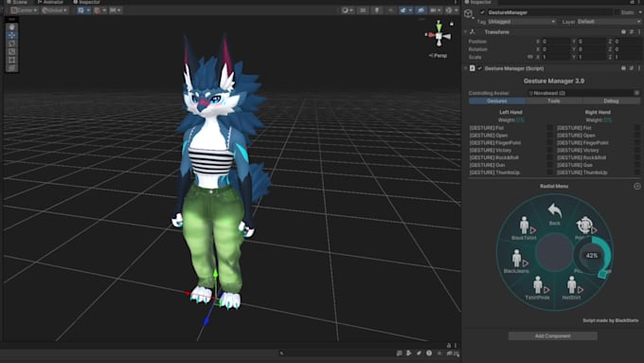Switch to the Animator tab

point(50,2)
